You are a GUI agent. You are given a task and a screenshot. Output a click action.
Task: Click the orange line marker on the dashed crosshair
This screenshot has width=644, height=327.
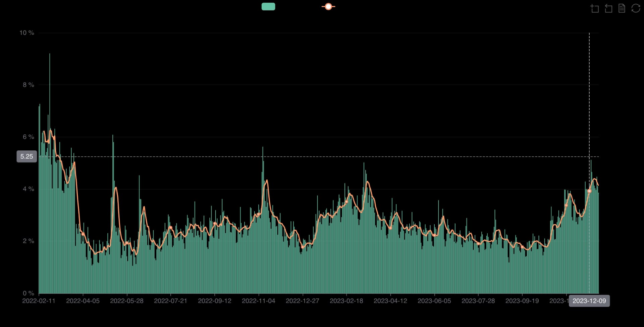(x=589, y=191)
